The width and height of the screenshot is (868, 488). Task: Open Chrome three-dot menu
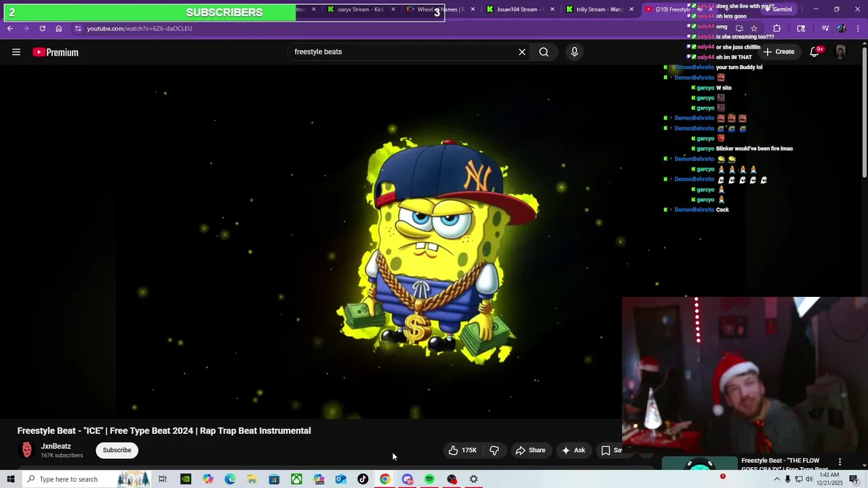(x=859, y=28)
